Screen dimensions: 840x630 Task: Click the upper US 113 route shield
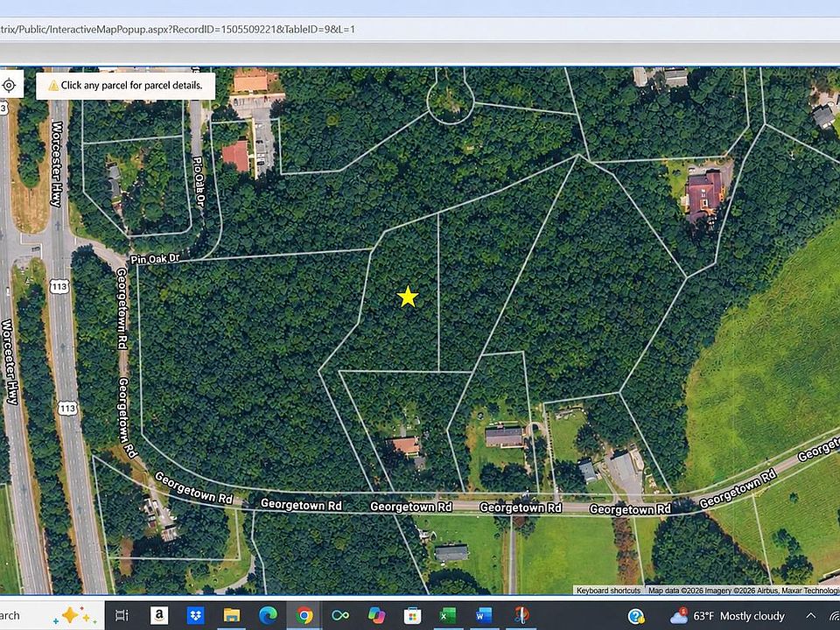59,286
